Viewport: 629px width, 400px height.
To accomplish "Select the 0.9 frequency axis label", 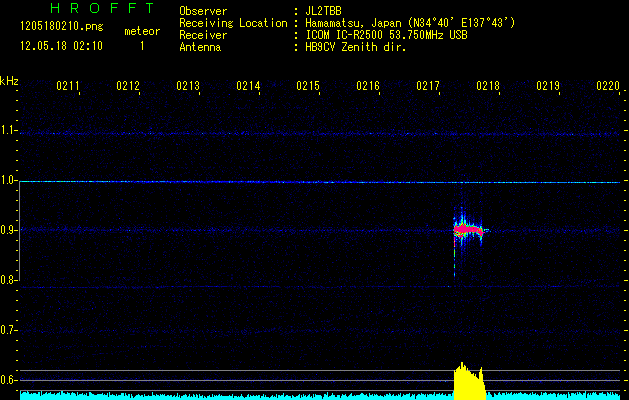I will [x=9, y=230].
